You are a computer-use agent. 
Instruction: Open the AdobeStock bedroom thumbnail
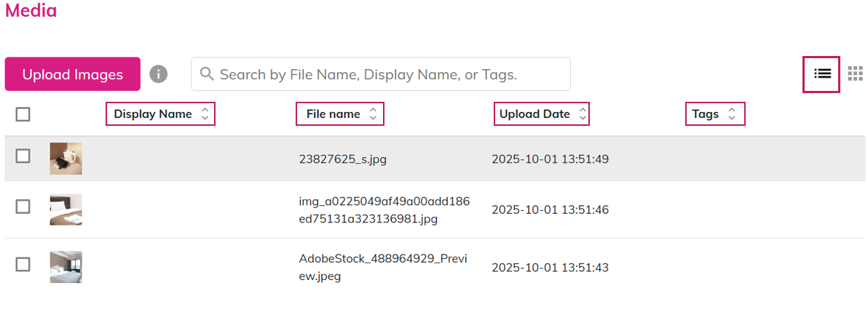66,267
